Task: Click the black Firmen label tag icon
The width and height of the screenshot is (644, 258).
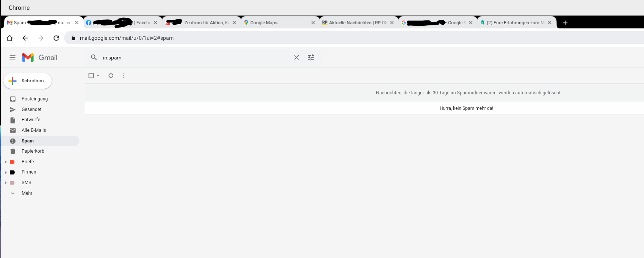Action: 12,172
